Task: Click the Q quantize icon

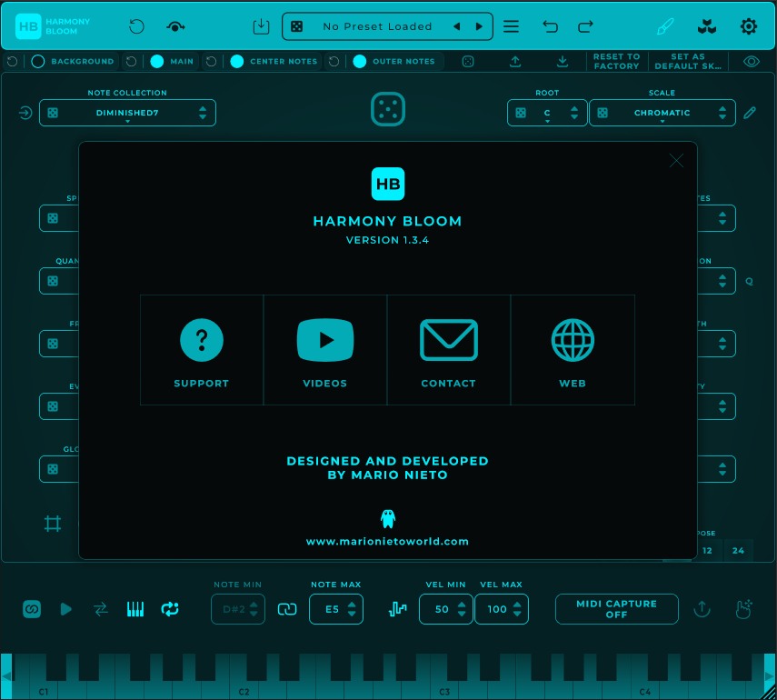Action: (x=749, y=282)
